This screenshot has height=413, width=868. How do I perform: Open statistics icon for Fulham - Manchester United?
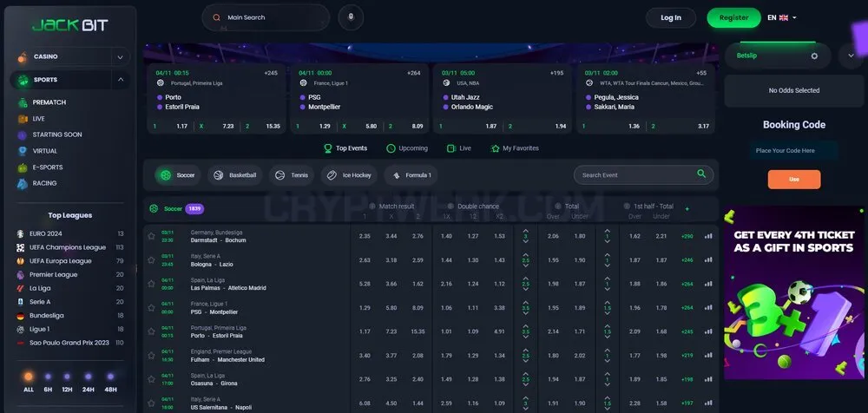(x=708, y=356)
